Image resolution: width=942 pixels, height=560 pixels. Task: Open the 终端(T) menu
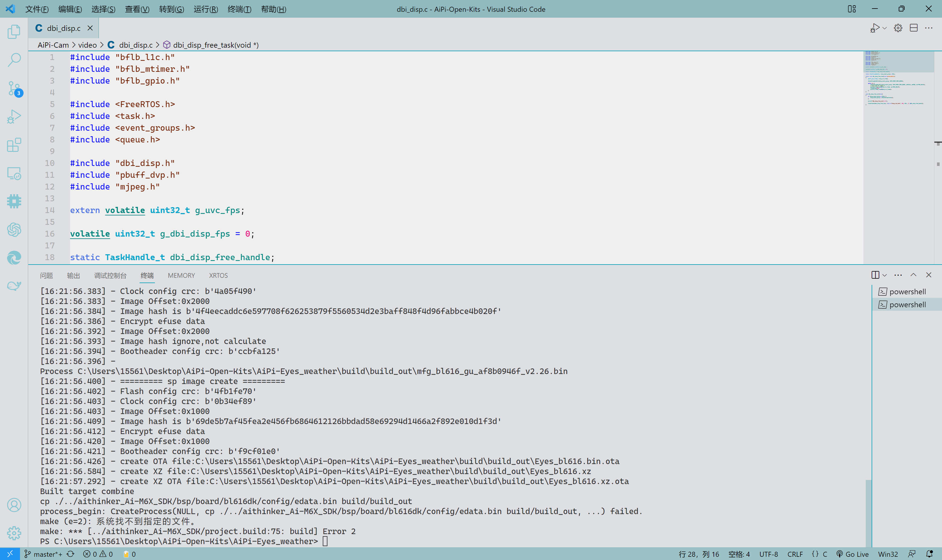pos(239,9)
